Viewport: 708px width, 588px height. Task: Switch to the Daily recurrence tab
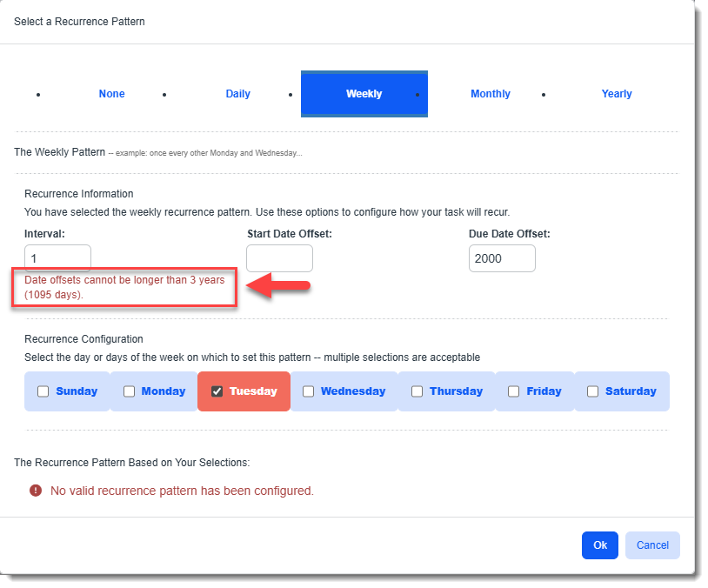237,94
